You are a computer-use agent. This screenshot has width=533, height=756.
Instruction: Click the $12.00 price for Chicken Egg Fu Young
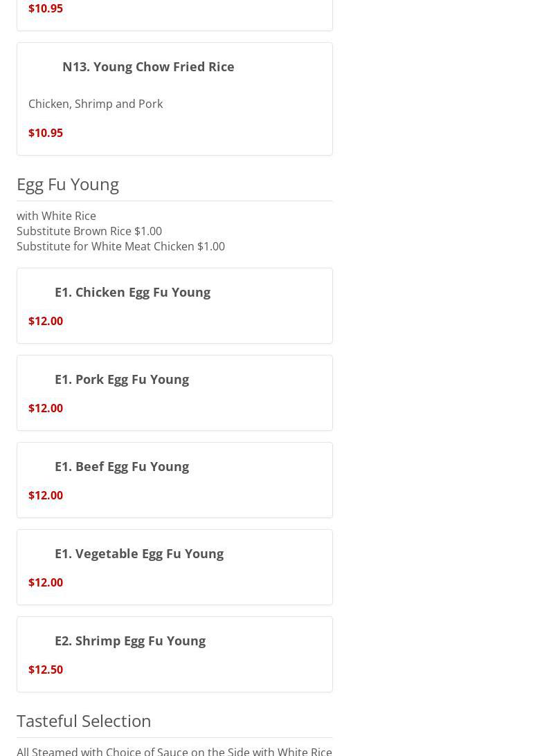[46, 321]
